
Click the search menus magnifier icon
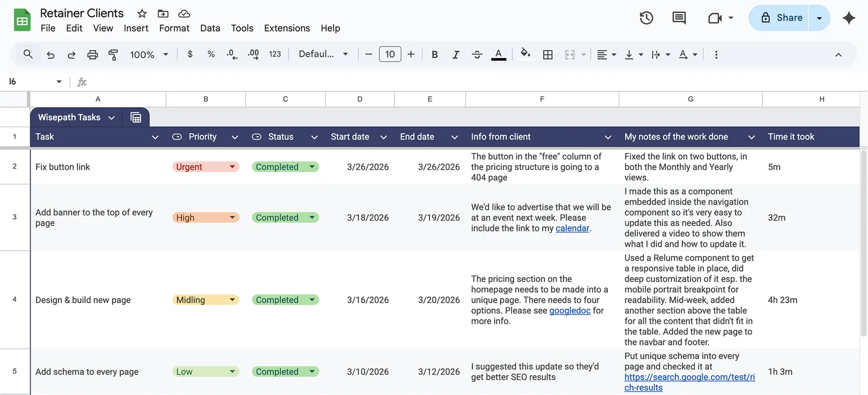[28, 54]
